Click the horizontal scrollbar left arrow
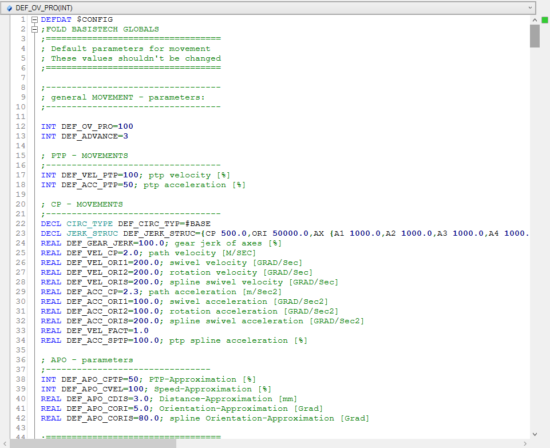The width and height of the screenshot is (550, 448). click(5, 444)
